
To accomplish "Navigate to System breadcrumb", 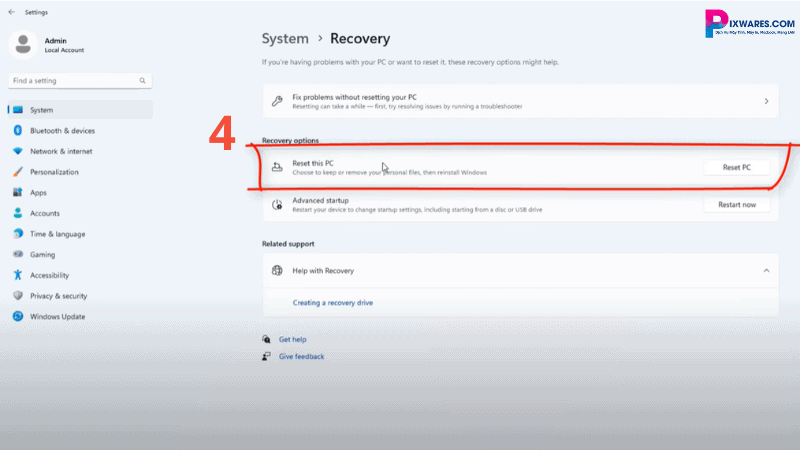I will click(x=285, y=39).
